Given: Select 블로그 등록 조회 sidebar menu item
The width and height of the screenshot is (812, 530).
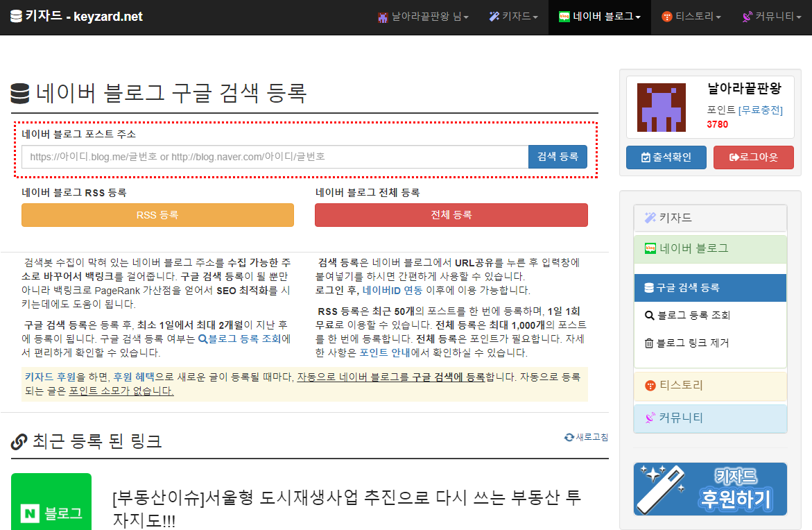Looking at the screenshot, I should pos(710,316).
